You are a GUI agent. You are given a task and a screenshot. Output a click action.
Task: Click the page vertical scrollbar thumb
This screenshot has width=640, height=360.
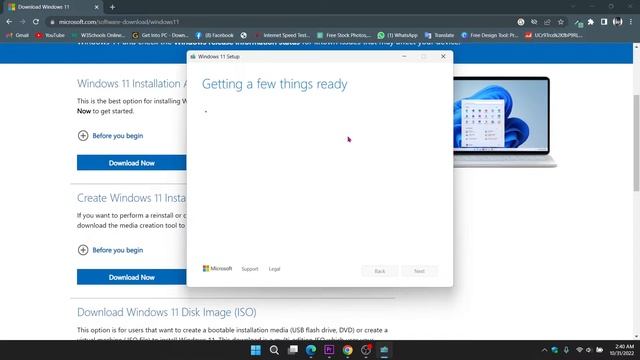pyautogui.click(x=636, y=143)
